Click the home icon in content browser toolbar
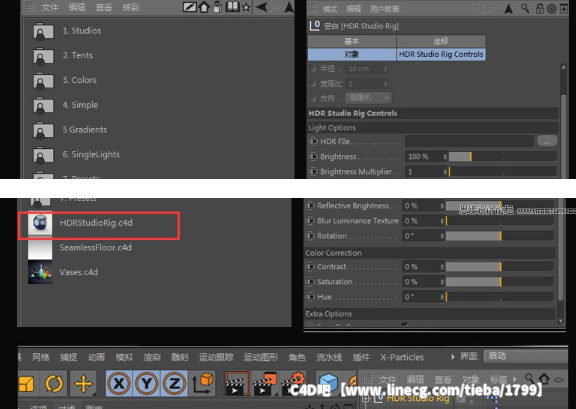The height and width of the screenshot is (409, 576). click(204, 7)
